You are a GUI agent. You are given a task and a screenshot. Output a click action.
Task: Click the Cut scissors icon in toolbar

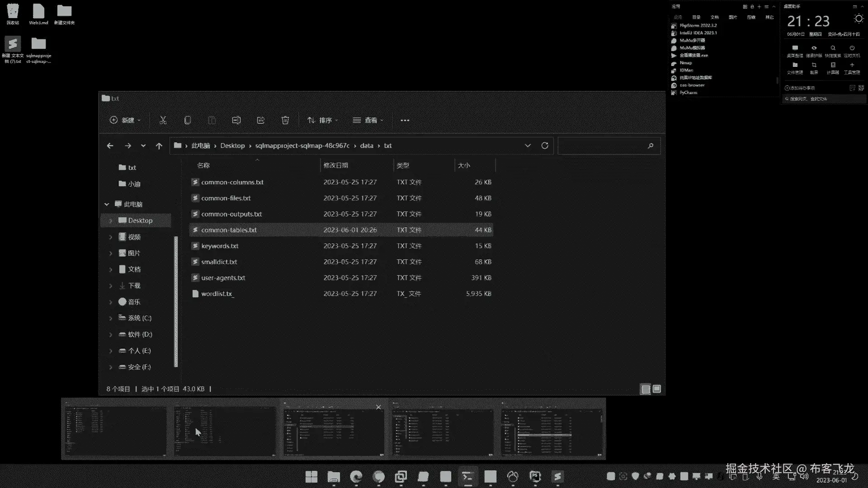[163, 120]
